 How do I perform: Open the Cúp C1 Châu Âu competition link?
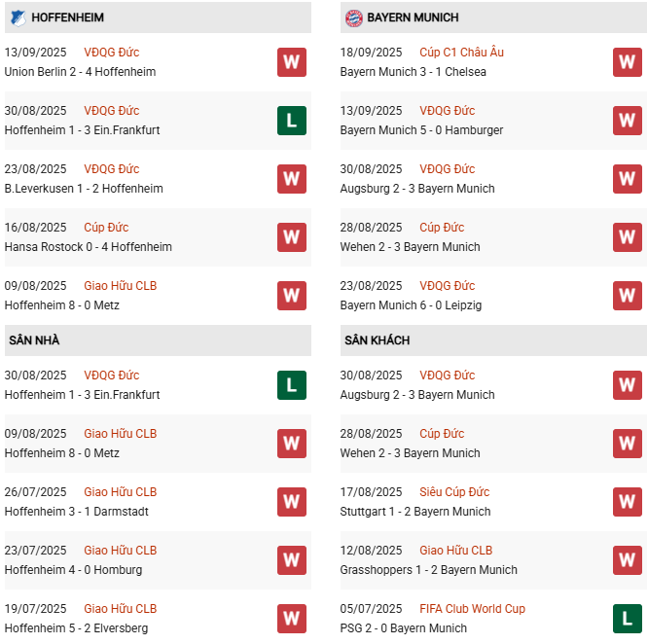(461, 53)
